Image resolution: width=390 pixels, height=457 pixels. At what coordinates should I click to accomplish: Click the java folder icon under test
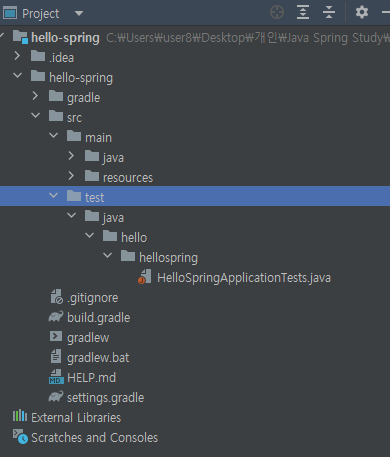click(x=92, y=216)
